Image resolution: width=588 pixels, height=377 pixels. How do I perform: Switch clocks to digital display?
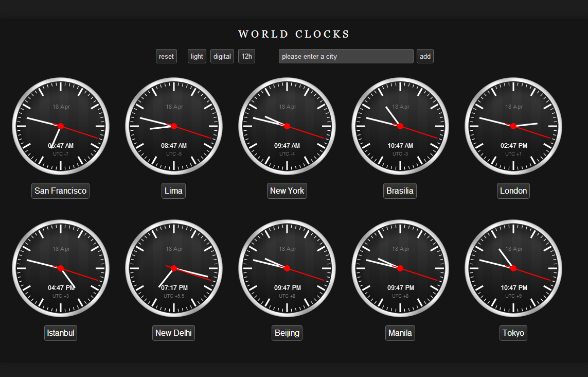pos(222,56)
